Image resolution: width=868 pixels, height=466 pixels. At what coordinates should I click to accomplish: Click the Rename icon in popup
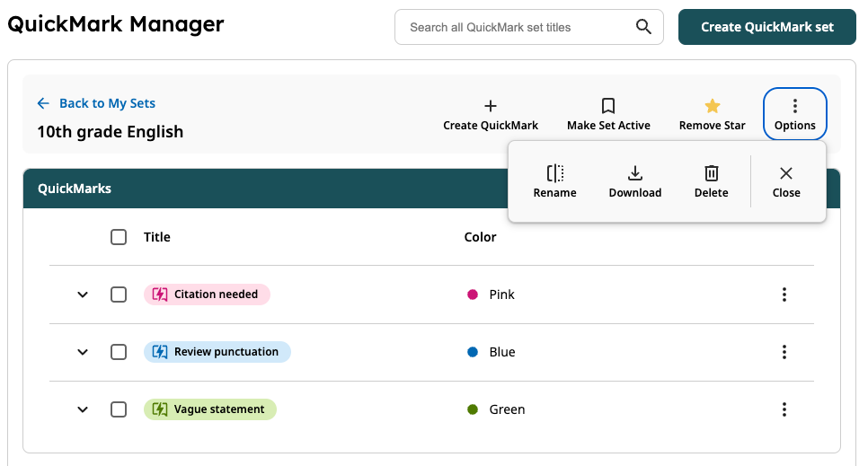point(555,173)
